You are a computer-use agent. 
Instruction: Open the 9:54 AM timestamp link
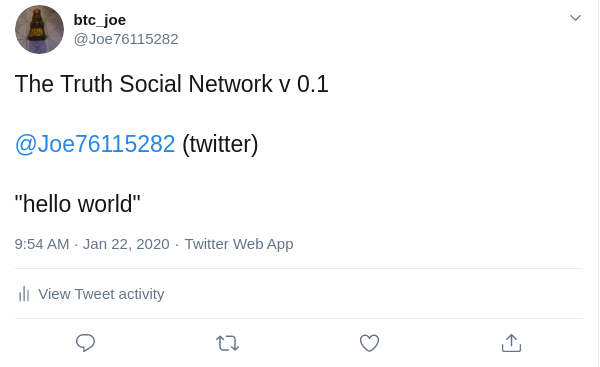pos(42,244)
